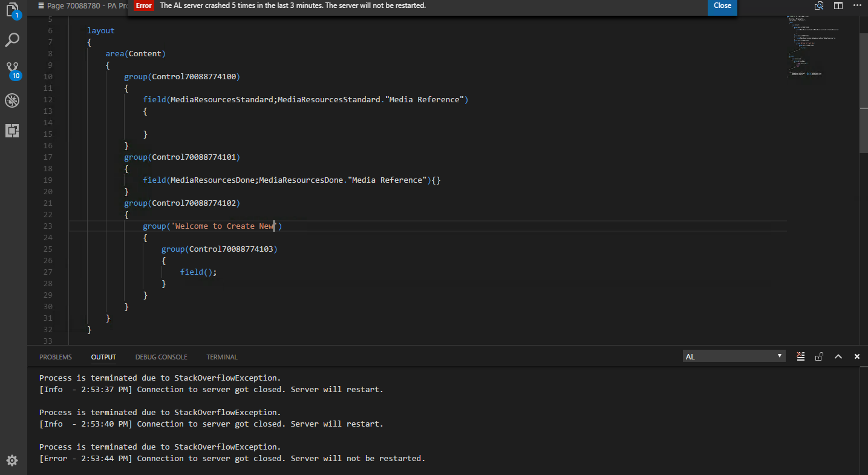The image size is (868, 475).
Task: Open the Debug view in the activity bar
Action: tap(12, 100)
